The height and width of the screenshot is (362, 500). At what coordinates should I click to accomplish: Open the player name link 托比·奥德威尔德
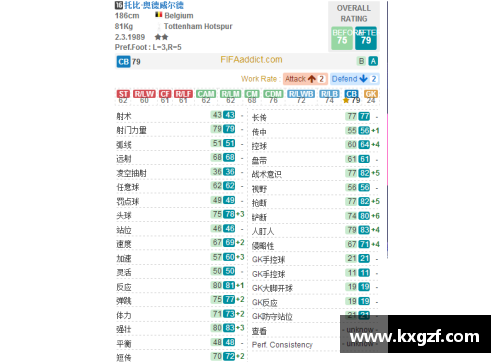click(x=154, y=5)
